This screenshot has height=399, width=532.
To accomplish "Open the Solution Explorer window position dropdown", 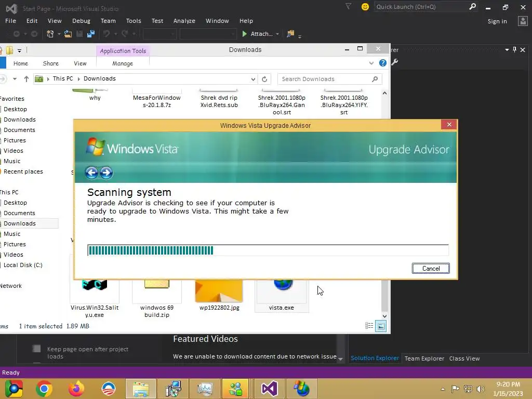I will pyautogui.click(x=507, y=49).
